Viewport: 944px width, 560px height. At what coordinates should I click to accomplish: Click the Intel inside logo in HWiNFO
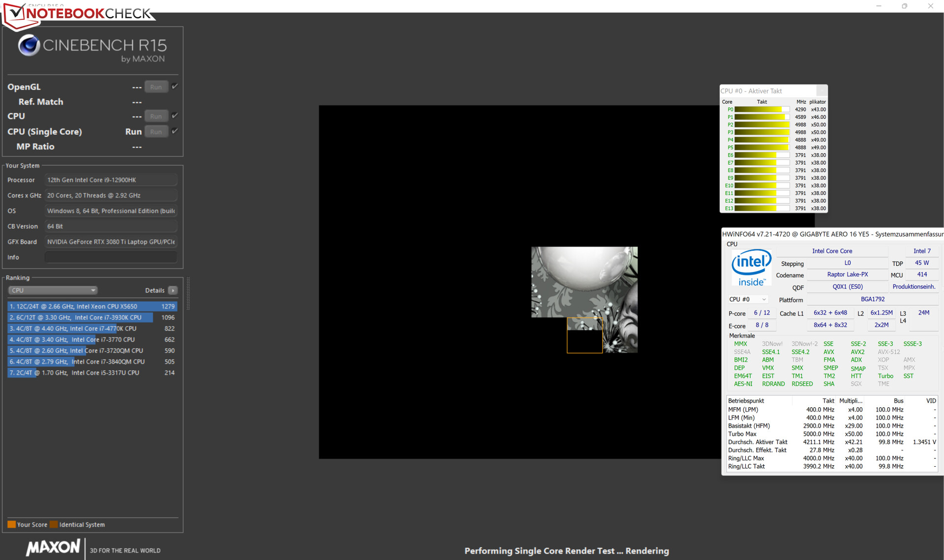(x=751, y=268)
